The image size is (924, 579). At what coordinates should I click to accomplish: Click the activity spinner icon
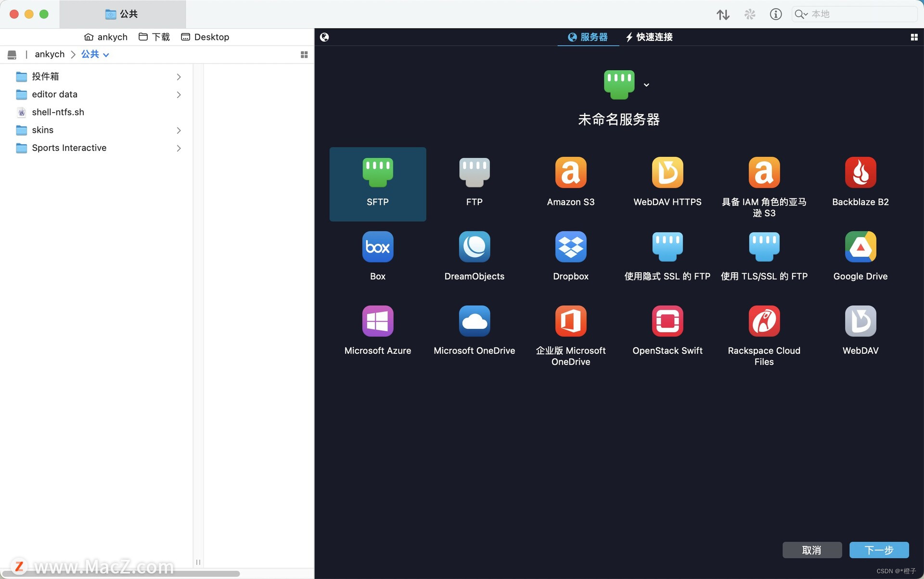point(749,14)
